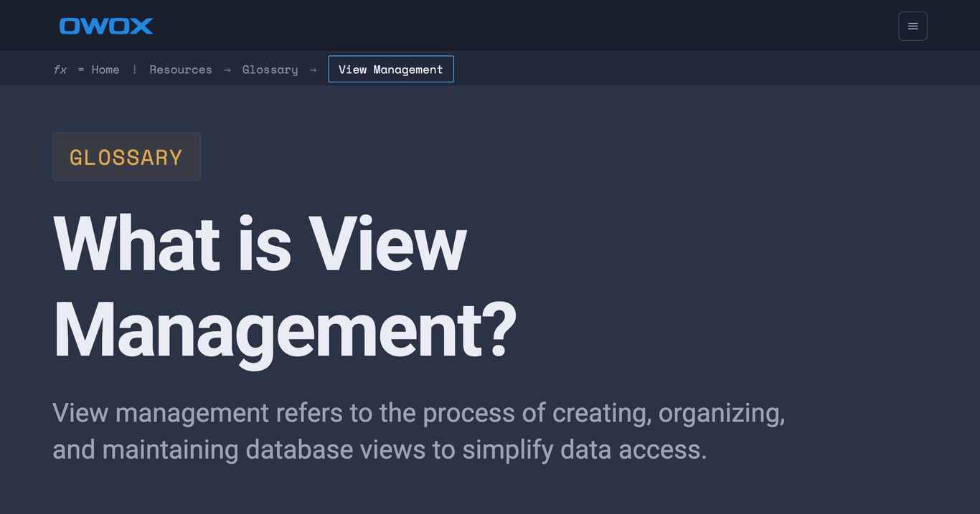Open Resources breadcrumb link
The image size is (980, 514).
[x=181, y=70]
